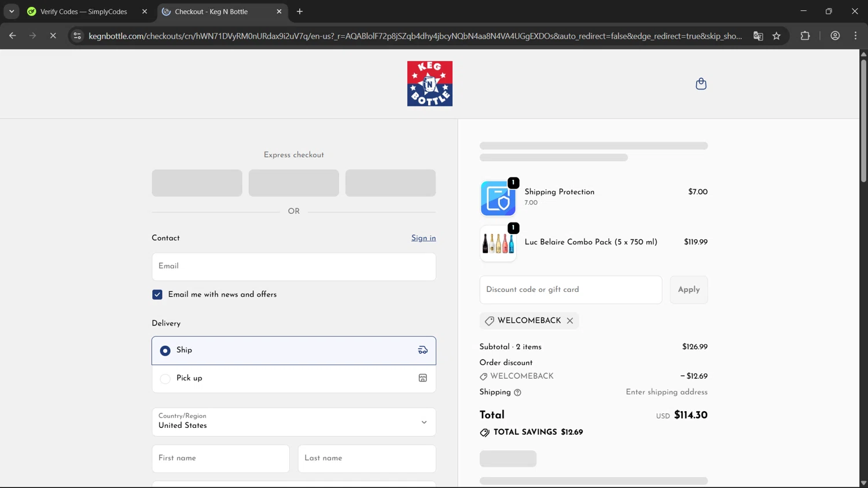View site information icon in address bar
Screen dimensions: 868x488
[x=77, y=36]
